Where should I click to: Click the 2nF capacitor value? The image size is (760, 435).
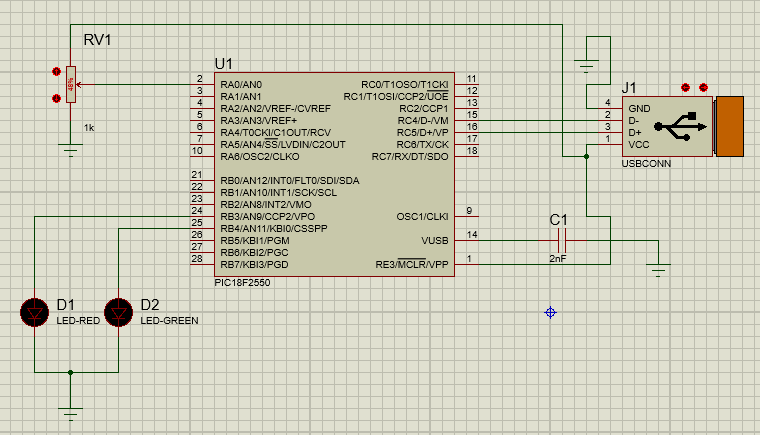click(x=558, y=259)
